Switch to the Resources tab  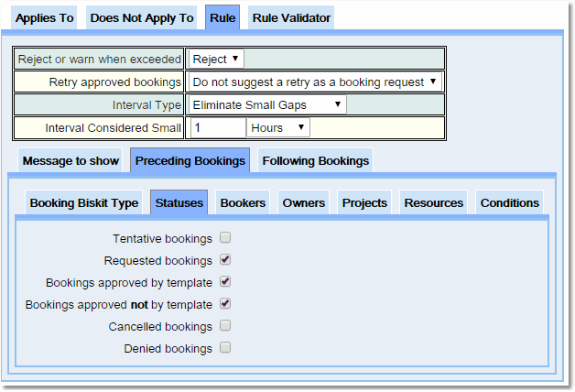(x=434, y=202)
